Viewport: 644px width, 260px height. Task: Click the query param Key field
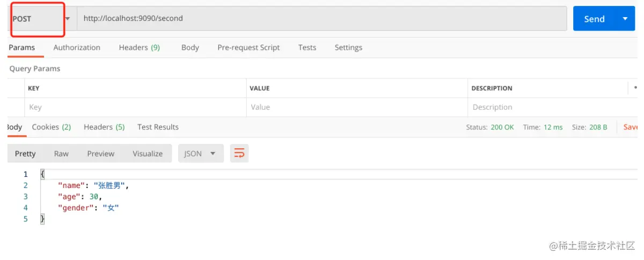136,107
